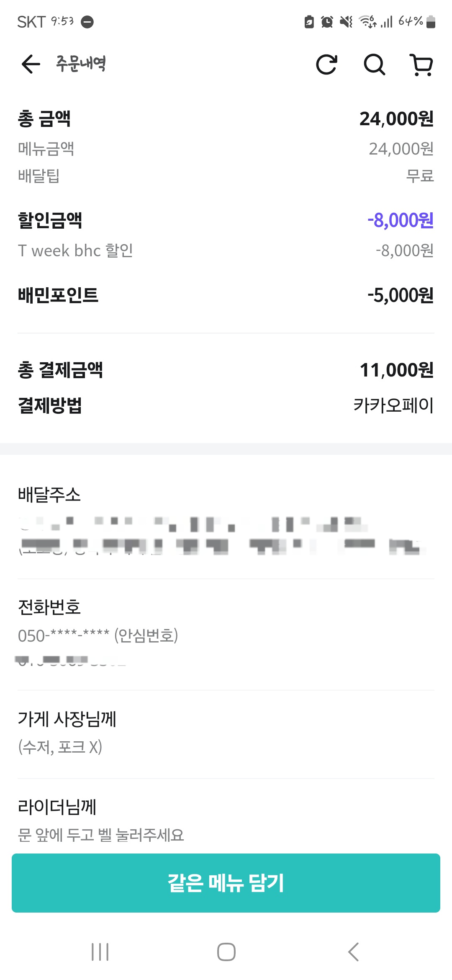Tap the back arrow in header
This screenshot has height=980, width=452.
coord(31,64)
